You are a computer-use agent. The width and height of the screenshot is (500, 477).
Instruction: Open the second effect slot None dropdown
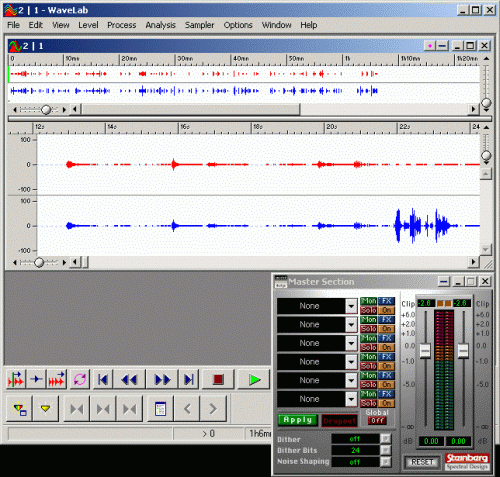tap(351, 325)
